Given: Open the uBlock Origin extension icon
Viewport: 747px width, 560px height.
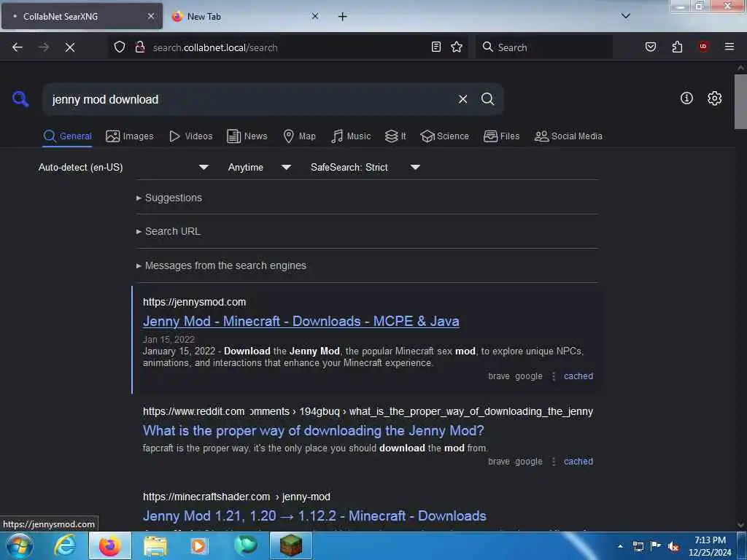Looking at the screenshot, I should [x=703, y=47].
